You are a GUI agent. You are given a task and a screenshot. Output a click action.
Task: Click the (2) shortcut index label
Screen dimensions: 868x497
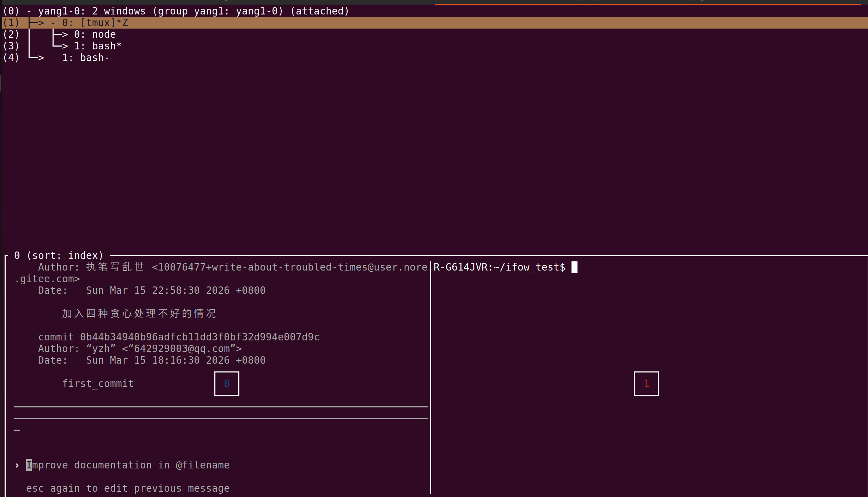coord(11,35)
